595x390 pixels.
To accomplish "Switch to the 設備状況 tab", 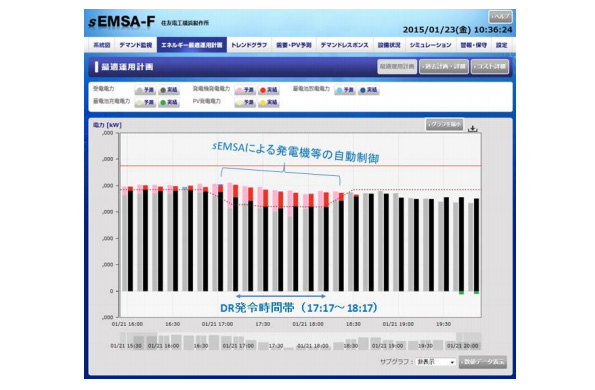I will point(389,45).
